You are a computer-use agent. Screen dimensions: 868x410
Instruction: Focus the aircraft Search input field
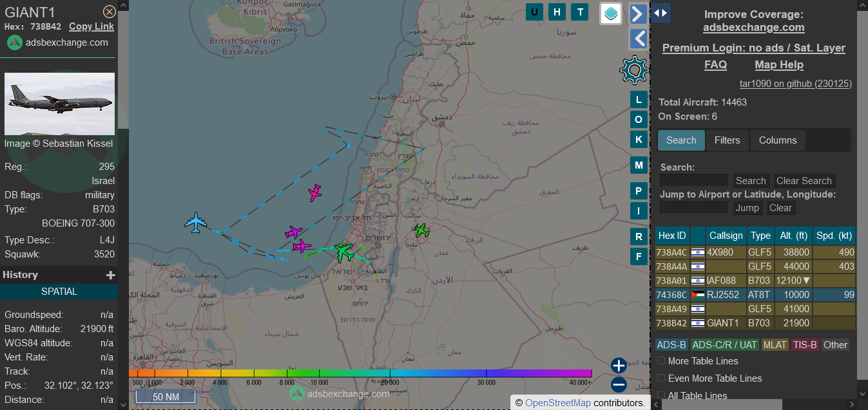pos(694,181)
